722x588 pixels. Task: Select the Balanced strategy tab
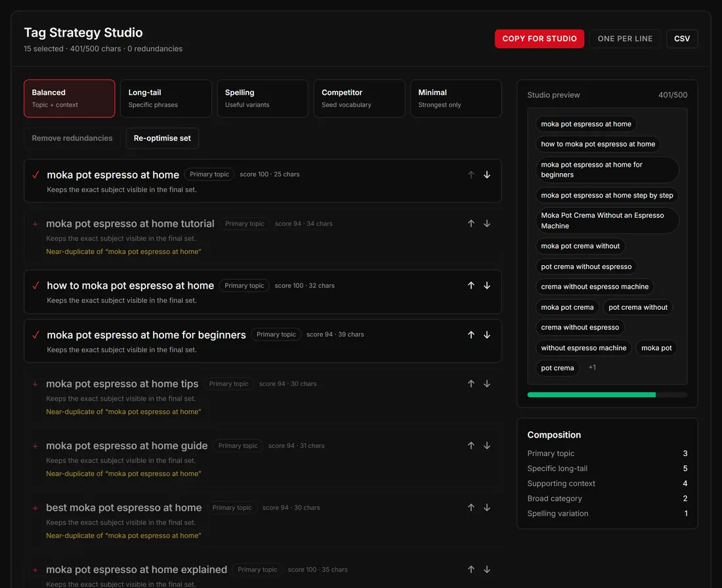click(x=70, y=98)
